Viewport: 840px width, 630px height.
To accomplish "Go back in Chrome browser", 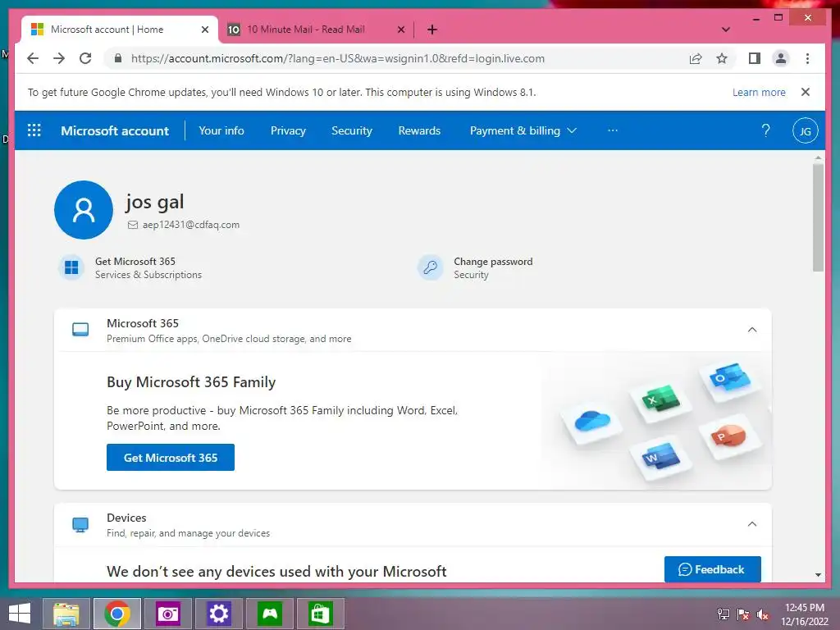I will point(33,58).
